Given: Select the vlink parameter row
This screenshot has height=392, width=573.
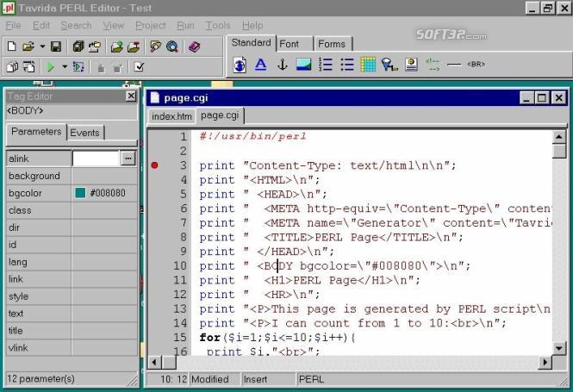Looking at the screenshot, I should click(x=72, y=348).
